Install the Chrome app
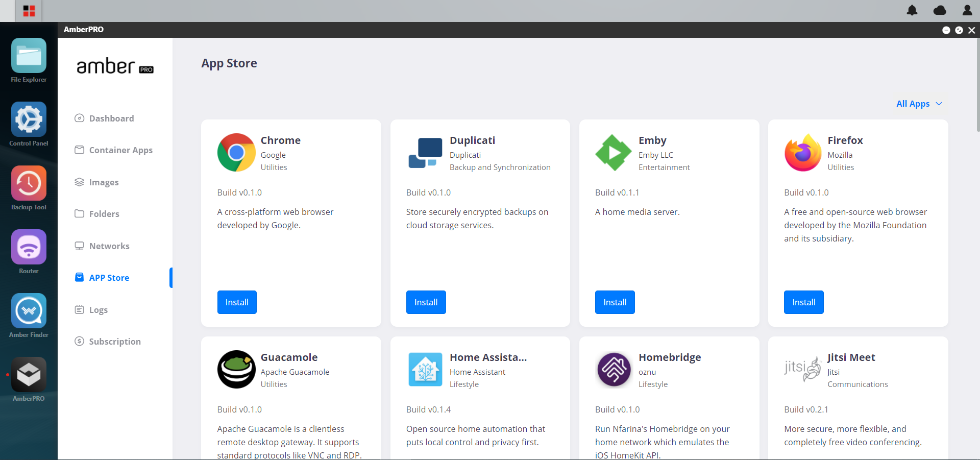The width and height of the screenshot is (980, 460). (237, 302)
